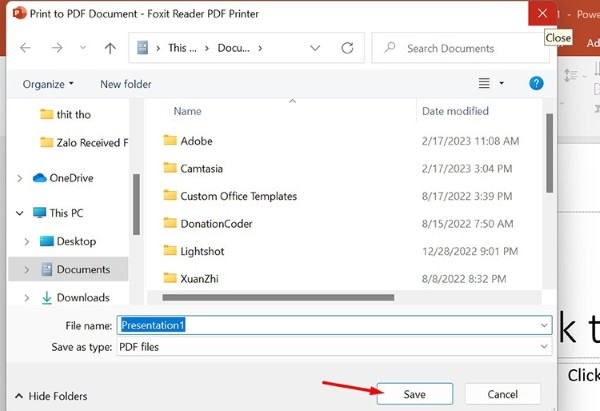
Task: Open the Camtasia folder
Action: pyautogui.click(x=202, y=168)
